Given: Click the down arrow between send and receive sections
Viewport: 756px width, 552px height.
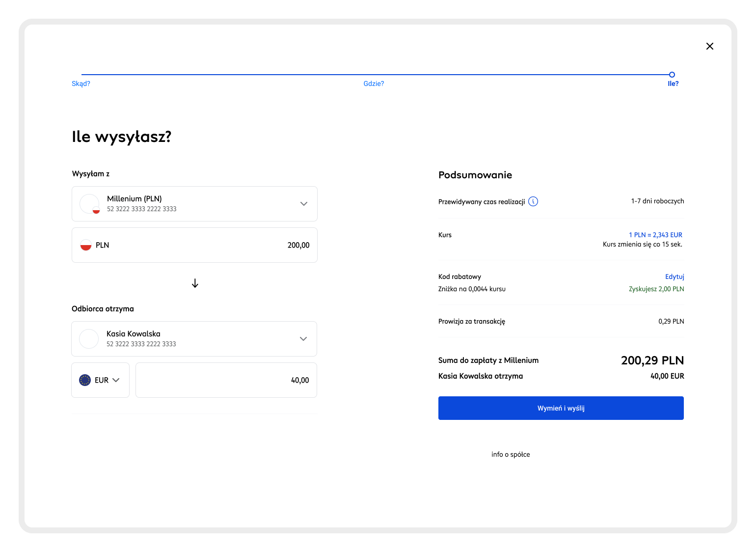Looking at the screenshot, I should [195, 283].
